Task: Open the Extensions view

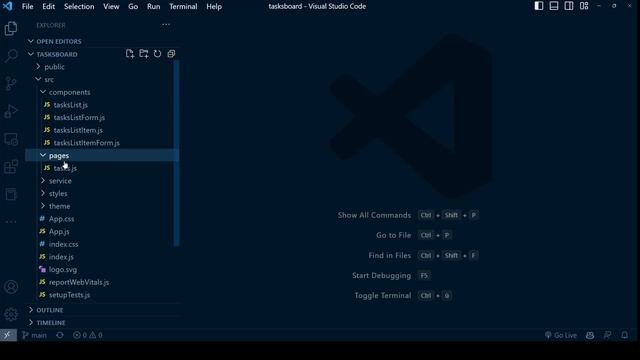Action: (x=11, y=167)
